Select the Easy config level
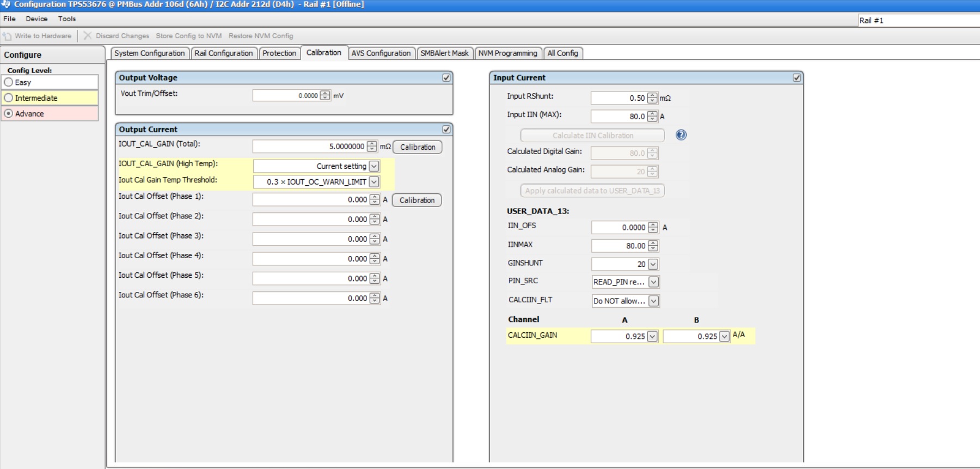Image resolution: width=980 pixels, height=469 pixels. click(x=9, y=82)
